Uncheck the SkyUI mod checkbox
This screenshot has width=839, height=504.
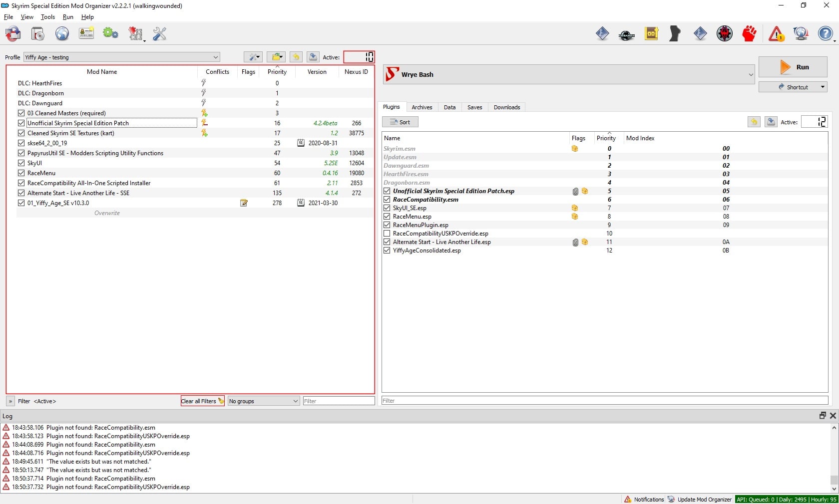click(x=21, y=163)
